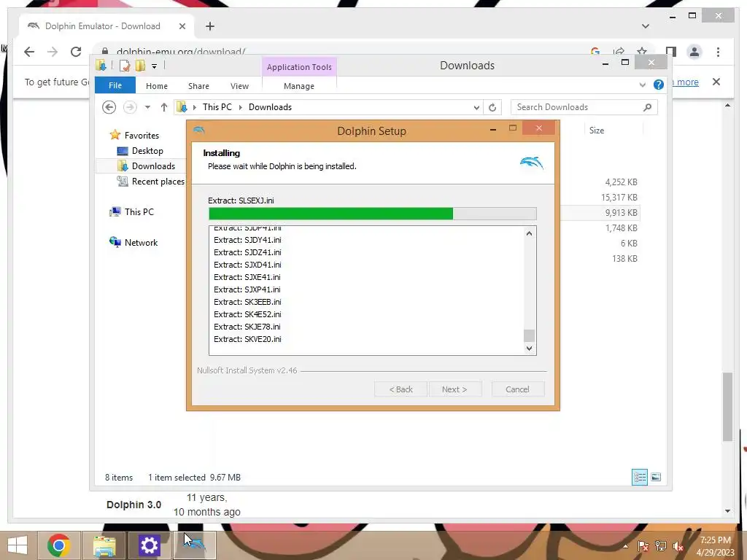The image size is (747, 560).
Task: Open the Home ribbon tab
Action: pyautogui.click(x=157, y=86)
